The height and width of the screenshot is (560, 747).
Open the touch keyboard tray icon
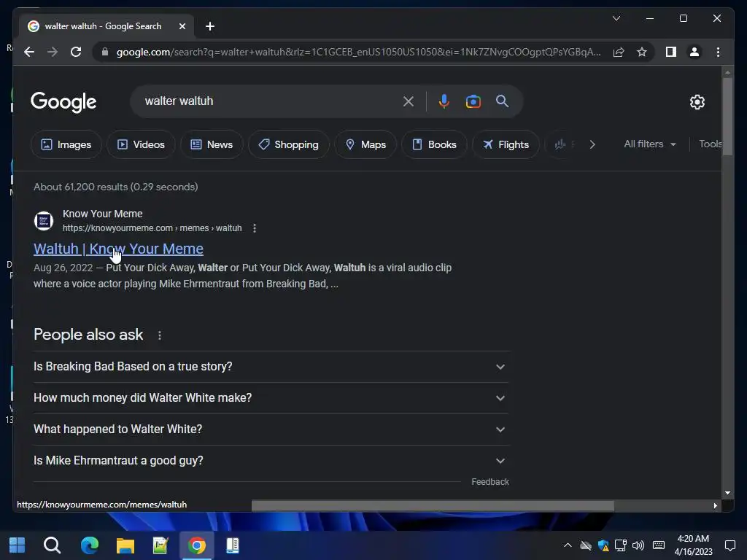pos(659,545)
